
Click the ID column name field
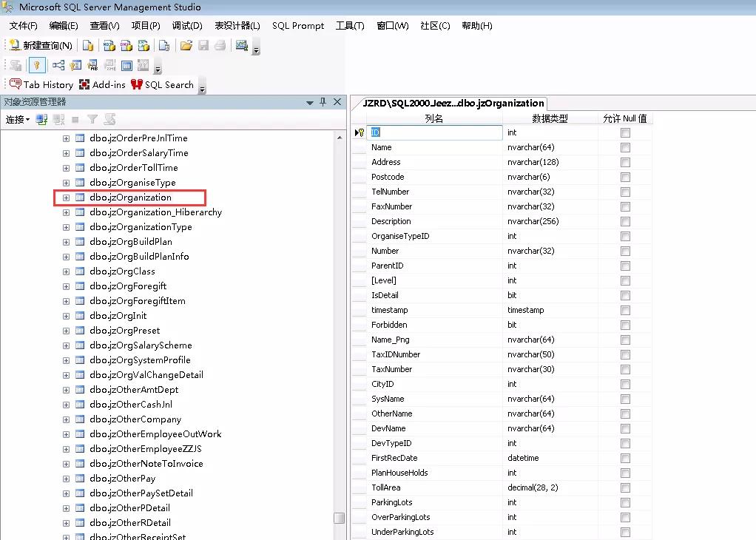pos(434,132)
